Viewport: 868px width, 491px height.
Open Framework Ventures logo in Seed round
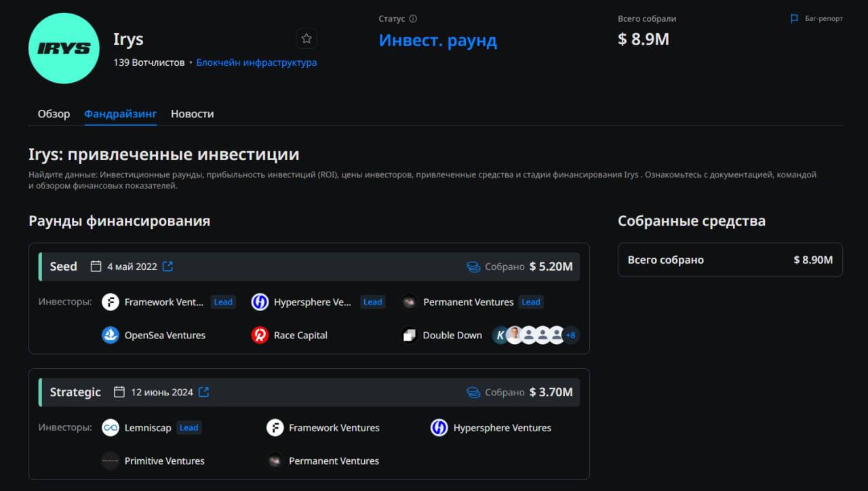click(x=111, y=302)
